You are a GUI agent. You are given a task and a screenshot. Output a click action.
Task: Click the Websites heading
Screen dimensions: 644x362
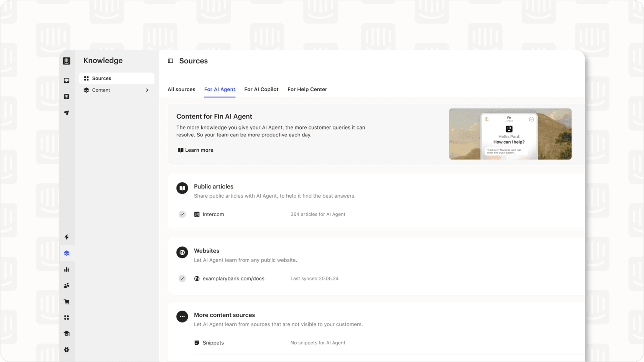(x=207, y=251)
